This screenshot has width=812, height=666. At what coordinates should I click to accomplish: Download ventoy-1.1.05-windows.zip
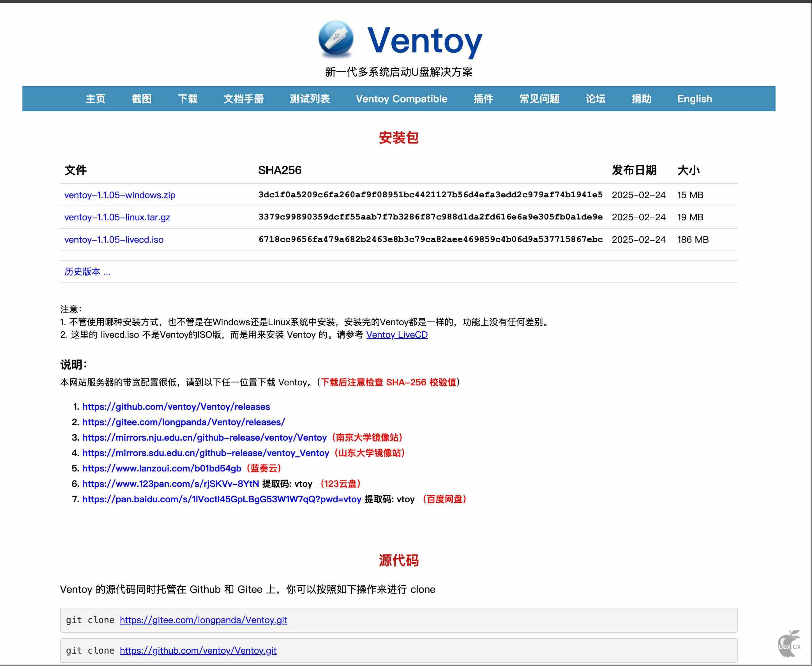120,195
